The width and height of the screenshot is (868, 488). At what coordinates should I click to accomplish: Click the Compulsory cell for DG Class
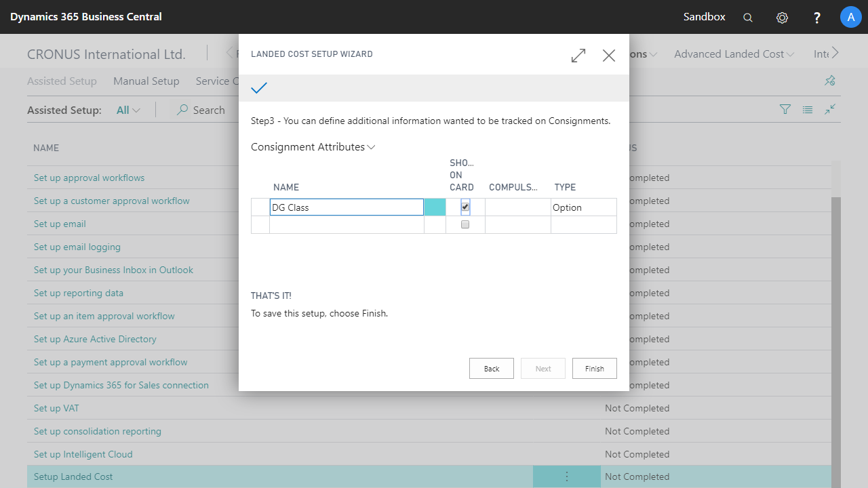[517, 207]
